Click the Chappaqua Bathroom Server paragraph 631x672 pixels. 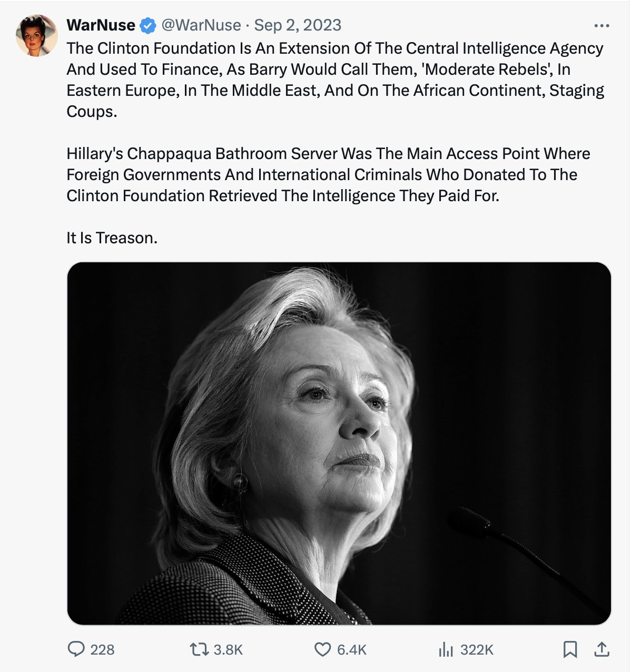328,174
